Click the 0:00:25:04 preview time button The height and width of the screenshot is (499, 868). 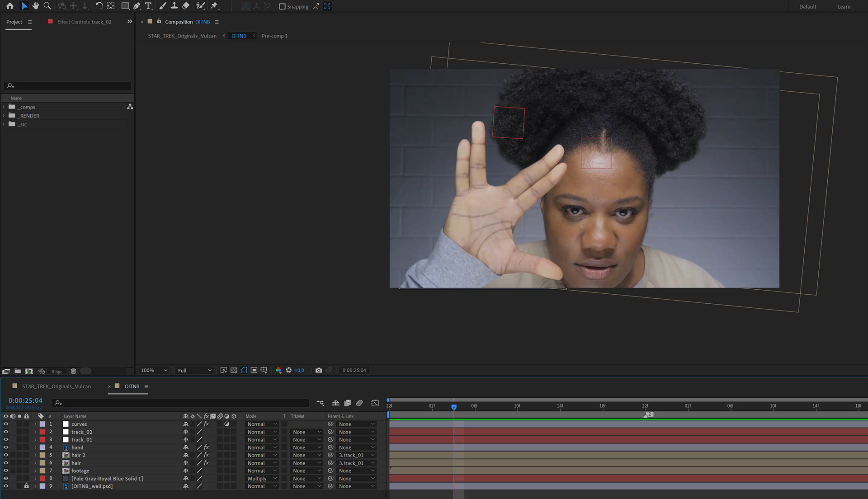pyautogui.click(x=354, y=370)
